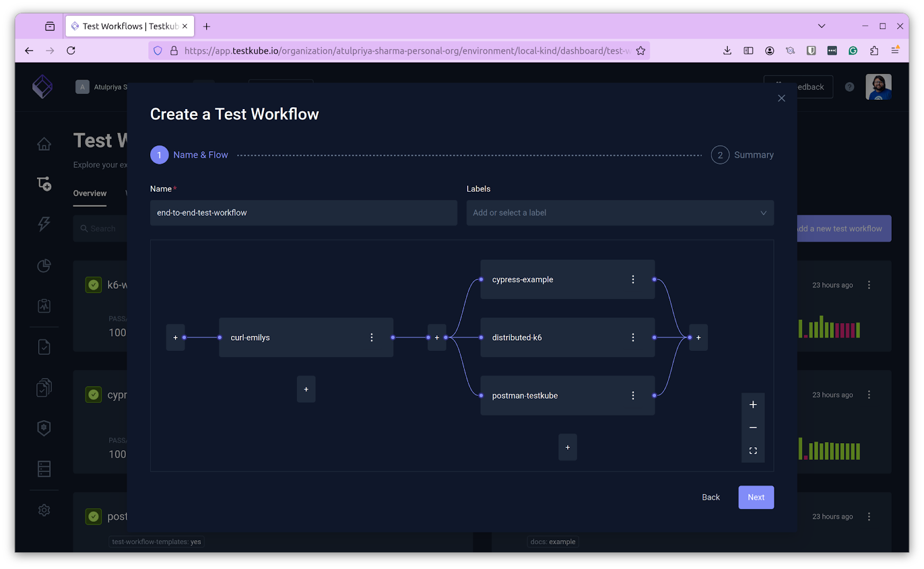Select the Name & Flow step
924x569 pixels.
point(189,155)
